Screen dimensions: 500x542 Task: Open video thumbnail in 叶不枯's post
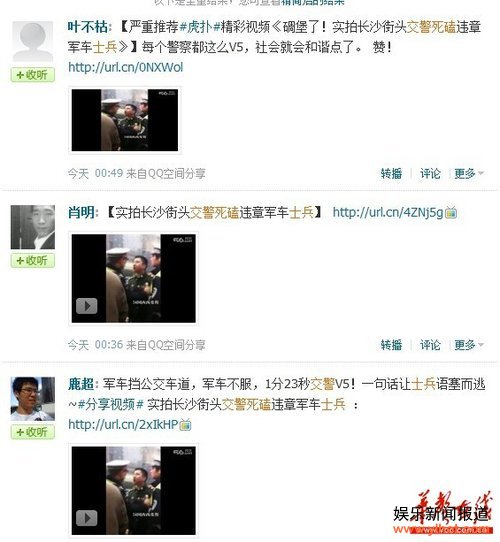[125, 120]
